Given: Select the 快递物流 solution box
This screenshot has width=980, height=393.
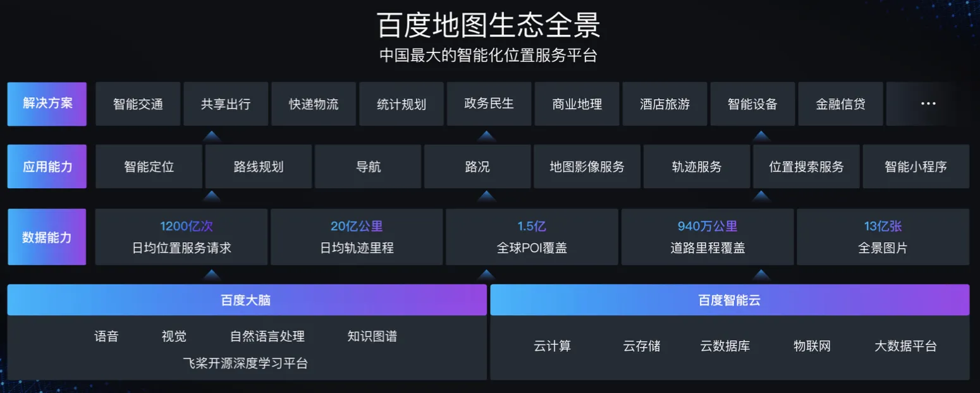Looking at the screenshot, I should click(314, 104).
